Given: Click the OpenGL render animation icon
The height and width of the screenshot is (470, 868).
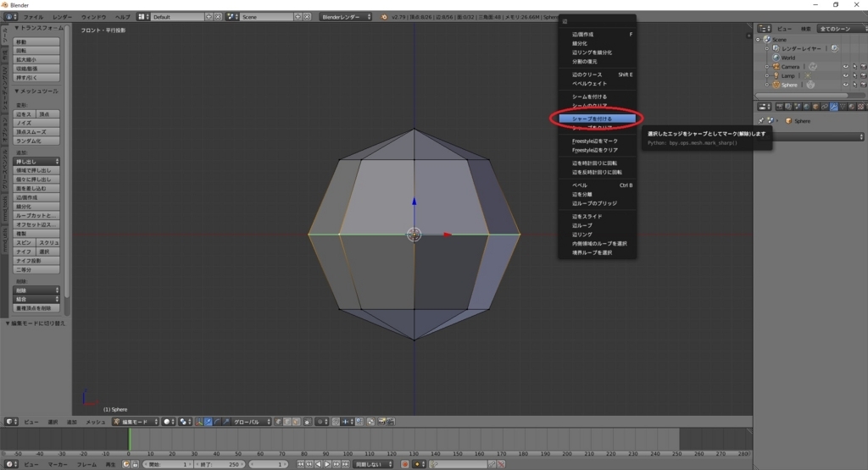Looking at the screenshot, I should click(390, 422).
